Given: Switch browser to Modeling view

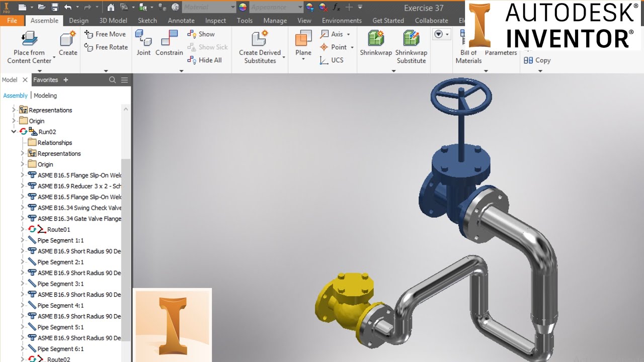Looking at the screenshot, I should click(x=45, y=96).
